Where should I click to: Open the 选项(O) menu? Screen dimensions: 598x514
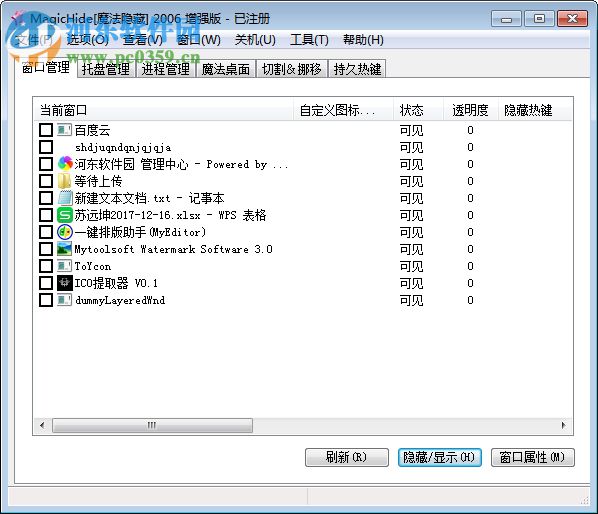88,39
